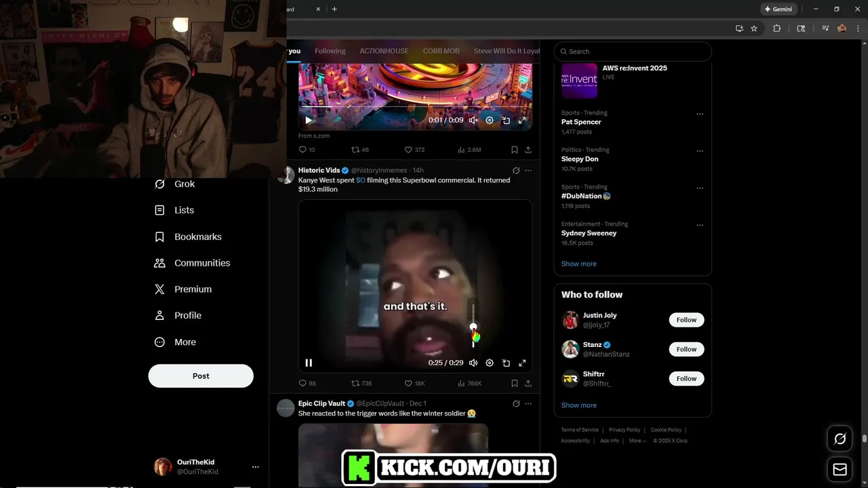Open Profile from the sidebar
Screen dimensions: 868x488
[178, 315]
